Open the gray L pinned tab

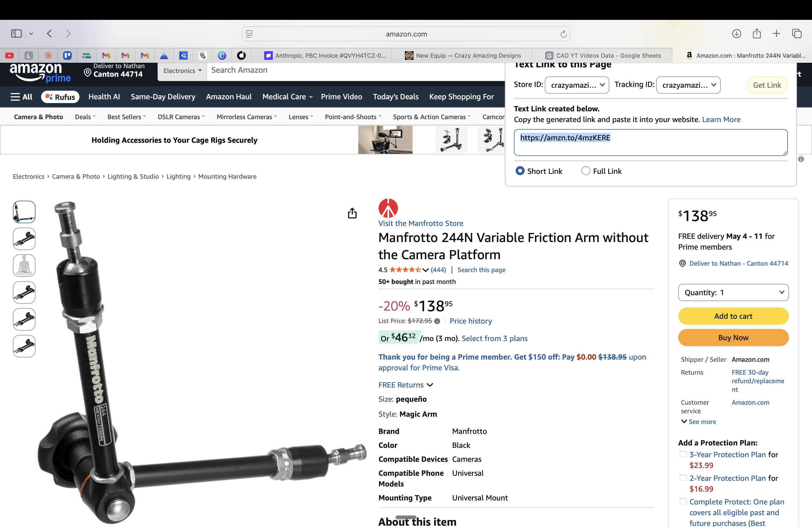(x=29, y=55)
